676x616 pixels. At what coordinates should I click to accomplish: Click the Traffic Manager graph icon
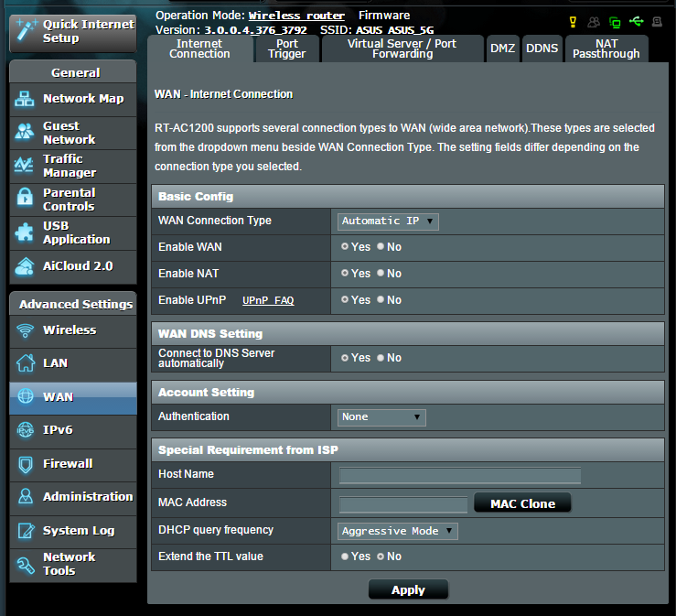click(x=24, y=166)
